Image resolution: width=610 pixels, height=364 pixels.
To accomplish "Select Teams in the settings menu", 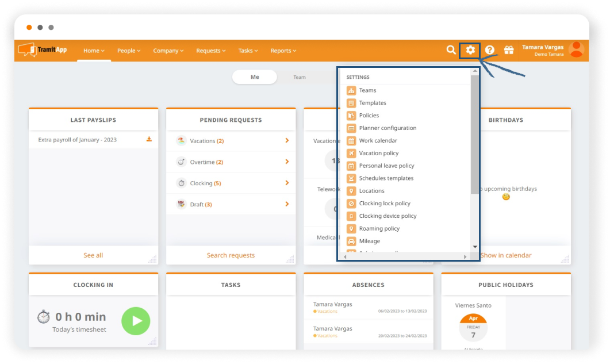I will pos(367,90).
